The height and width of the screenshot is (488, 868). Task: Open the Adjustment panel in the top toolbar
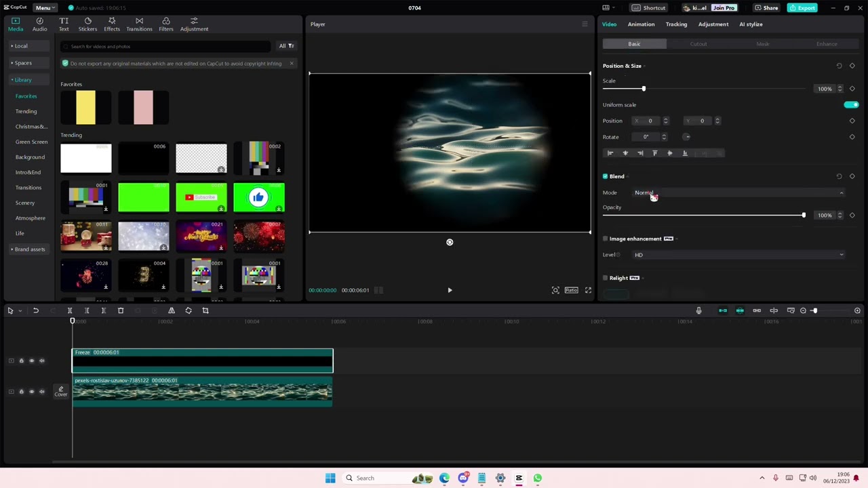[194, 24]
